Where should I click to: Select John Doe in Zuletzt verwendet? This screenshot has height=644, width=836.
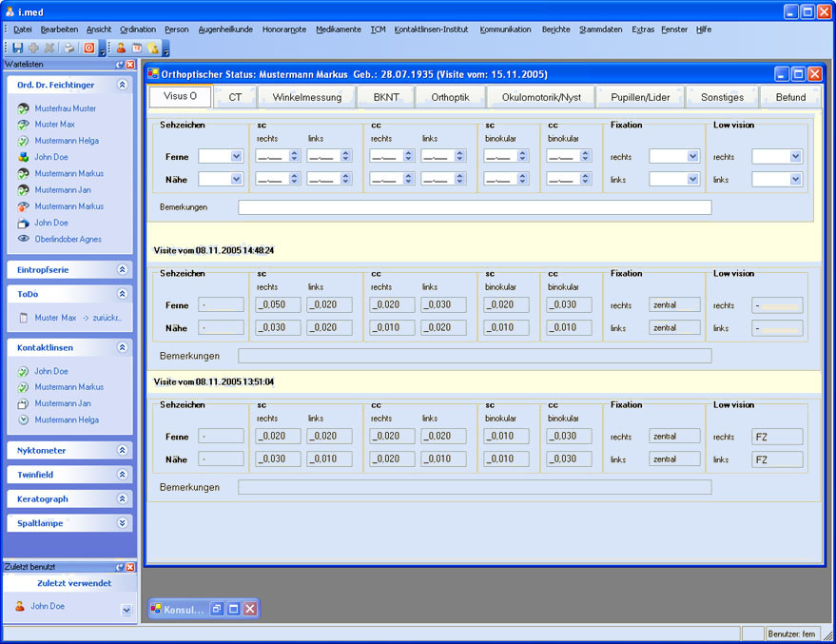[x=48, y=606]
